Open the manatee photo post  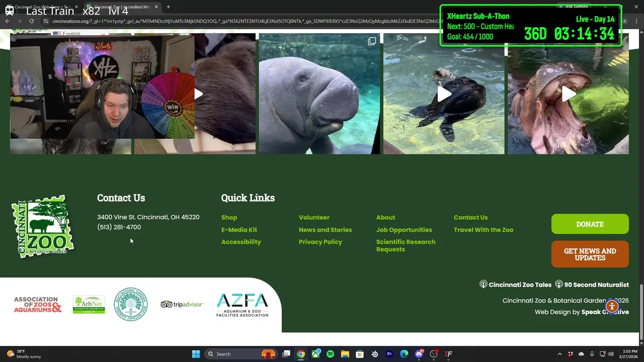point(319,94)
